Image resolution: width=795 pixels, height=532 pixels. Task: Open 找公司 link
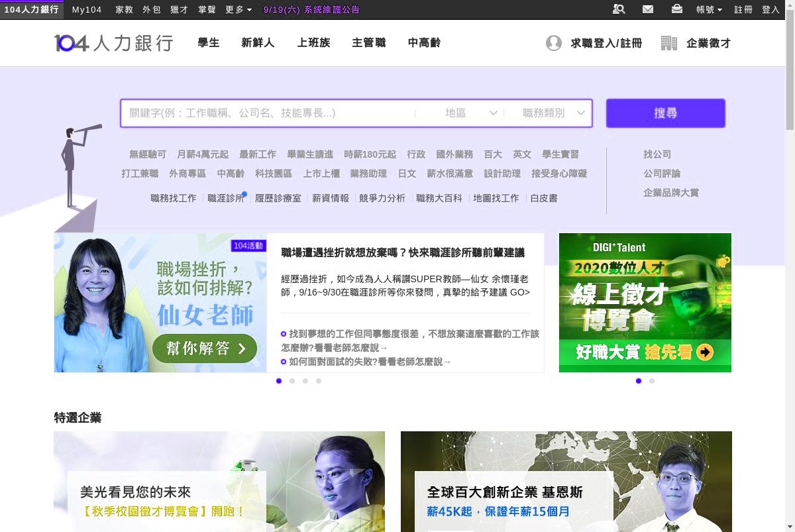(x=657, y=154)
